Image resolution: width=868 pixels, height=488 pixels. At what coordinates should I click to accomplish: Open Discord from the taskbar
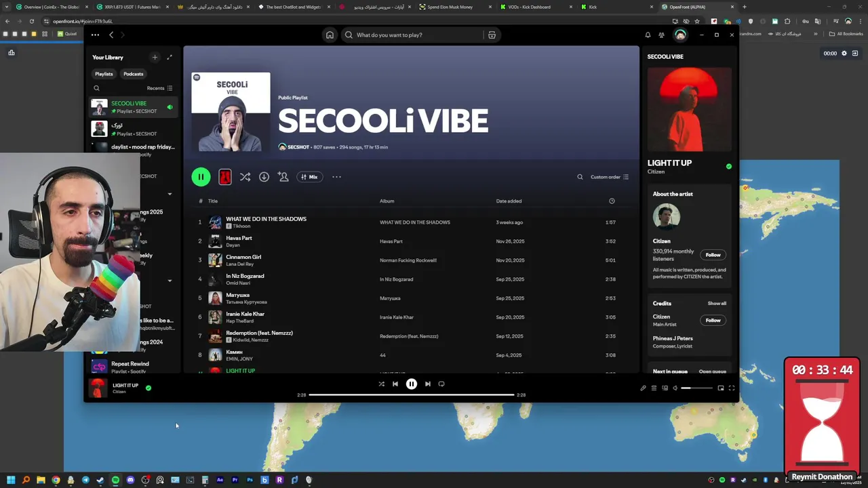click(130, 480)
